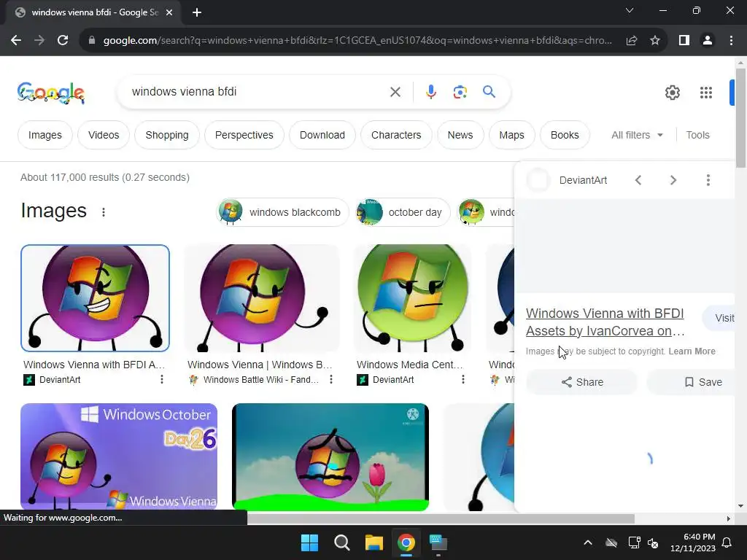Click the horizontal page scrollbar
Viewport: 747px width, 560px height.
pos(441,518)
